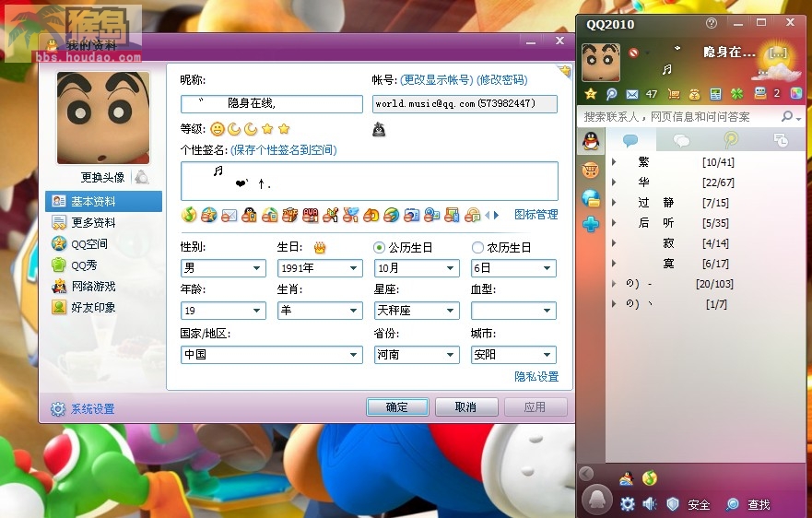Switch to the contacts tab with the blue bubble
The width and height of the screenshot is (812, 518).
630,140
